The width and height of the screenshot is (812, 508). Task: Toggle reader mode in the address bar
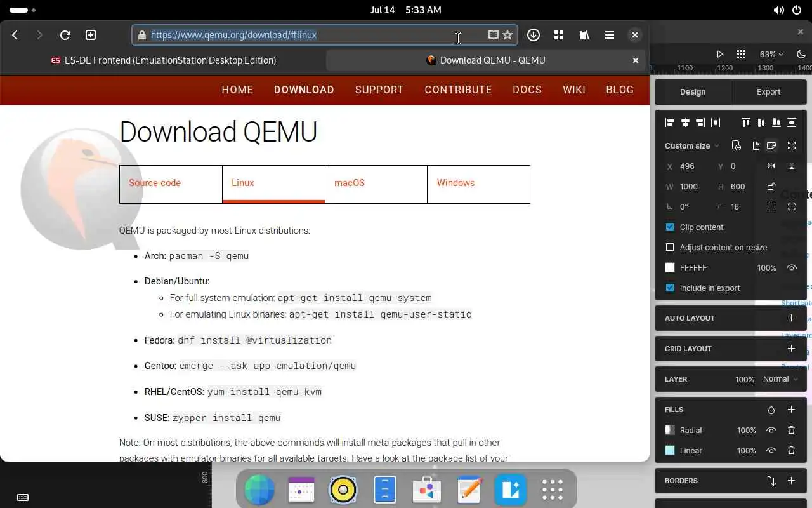click(x=493, y=35)
